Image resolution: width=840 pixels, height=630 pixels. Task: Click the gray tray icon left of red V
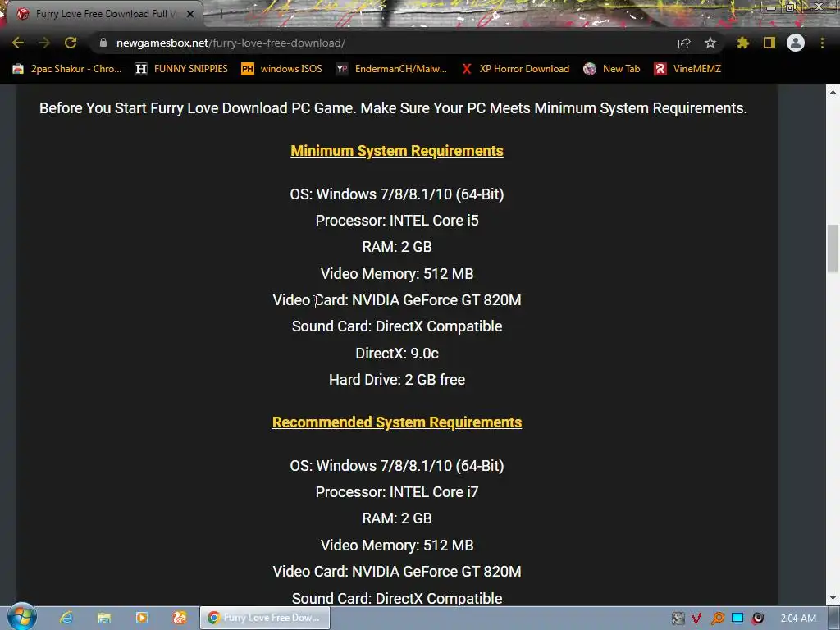[x=678, y=619]
